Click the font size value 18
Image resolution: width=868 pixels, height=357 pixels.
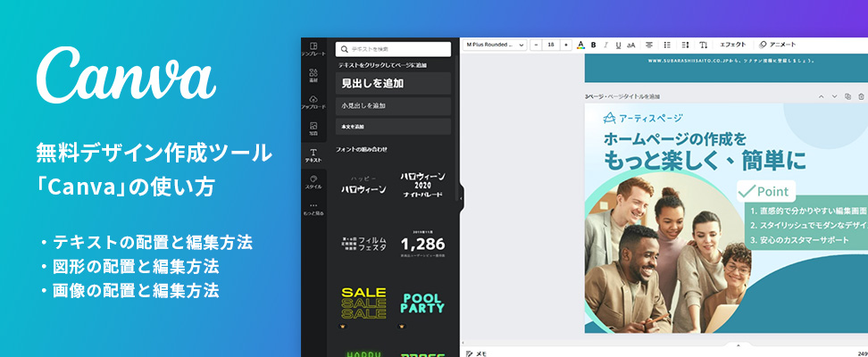tap(551, 45)
